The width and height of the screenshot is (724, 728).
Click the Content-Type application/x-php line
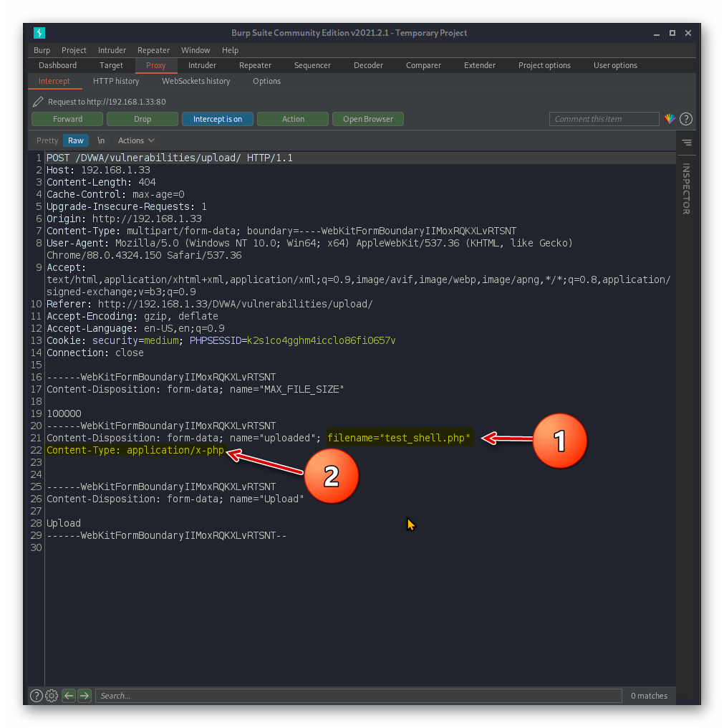135,450
